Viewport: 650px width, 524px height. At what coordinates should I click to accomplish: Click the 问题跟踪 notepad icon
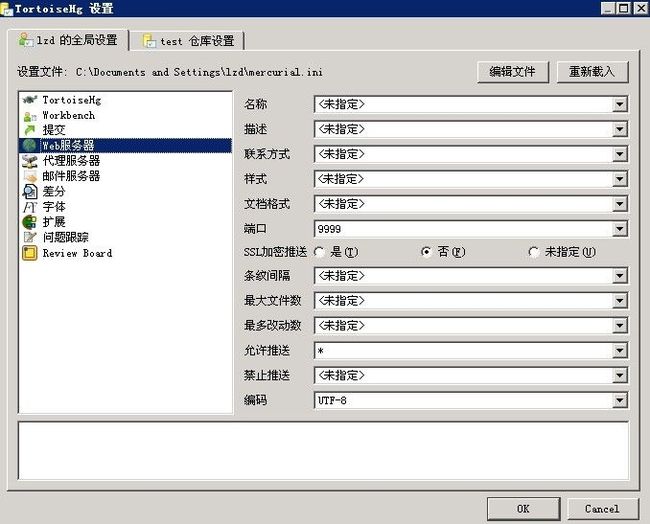[x=29, y=237]
